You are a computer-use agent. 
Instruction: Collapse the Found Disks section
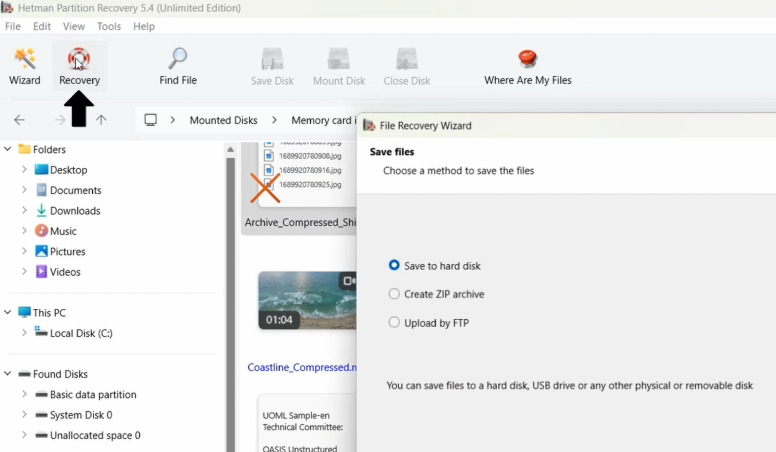(8, 373)
